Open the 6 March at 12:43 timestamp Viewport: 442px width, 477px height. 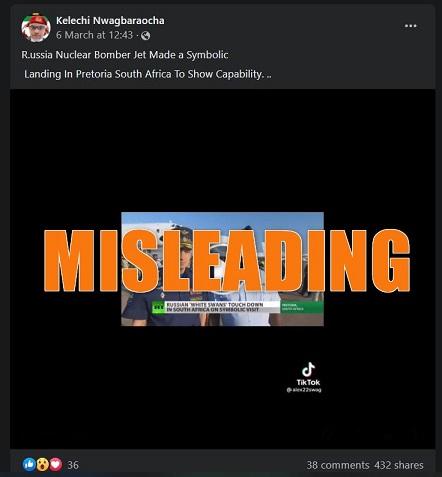click(x=94, y=35)
